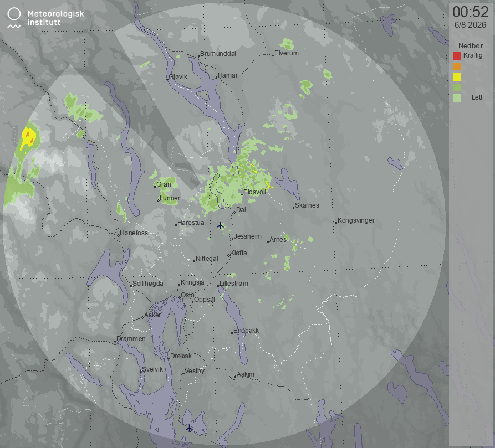495x448 pixels.
Task: Click the 6/8 2026 date label
Action: click(470, 25)
